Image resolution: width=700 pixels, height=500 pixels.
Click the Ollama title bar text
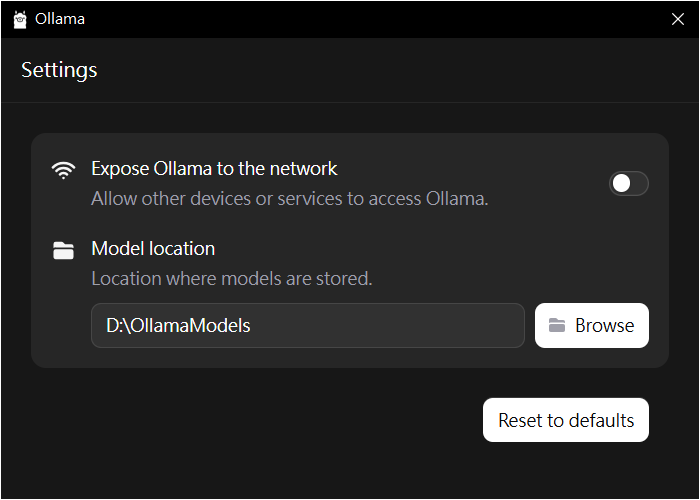[x=60, y=19]
